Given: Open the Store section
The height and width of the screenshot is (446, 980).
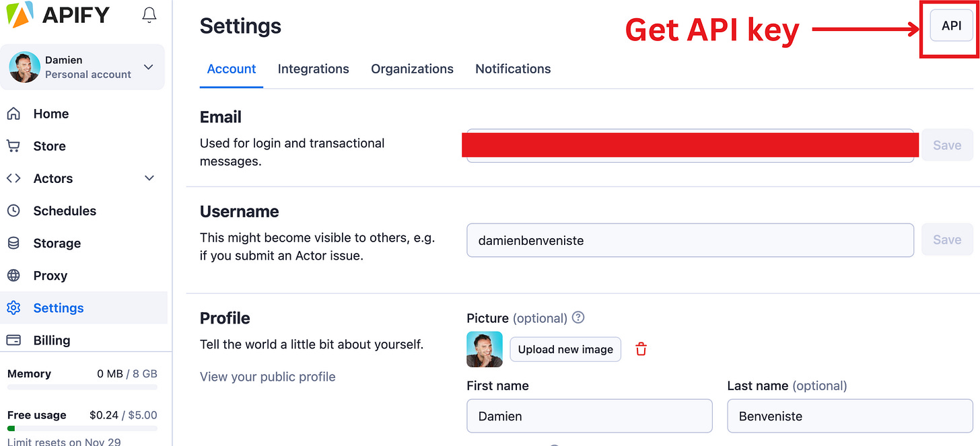Looking at the screenshot, I should (x=50, y=146).
